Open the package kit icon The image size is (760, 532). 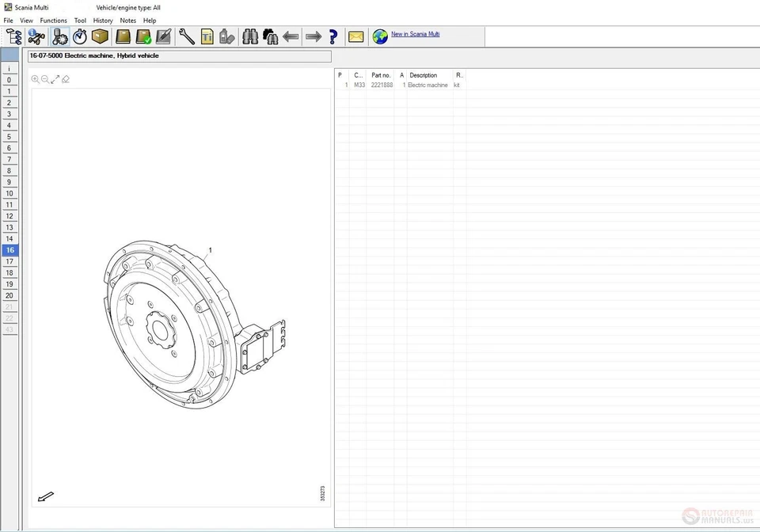(x=100, y=36)
